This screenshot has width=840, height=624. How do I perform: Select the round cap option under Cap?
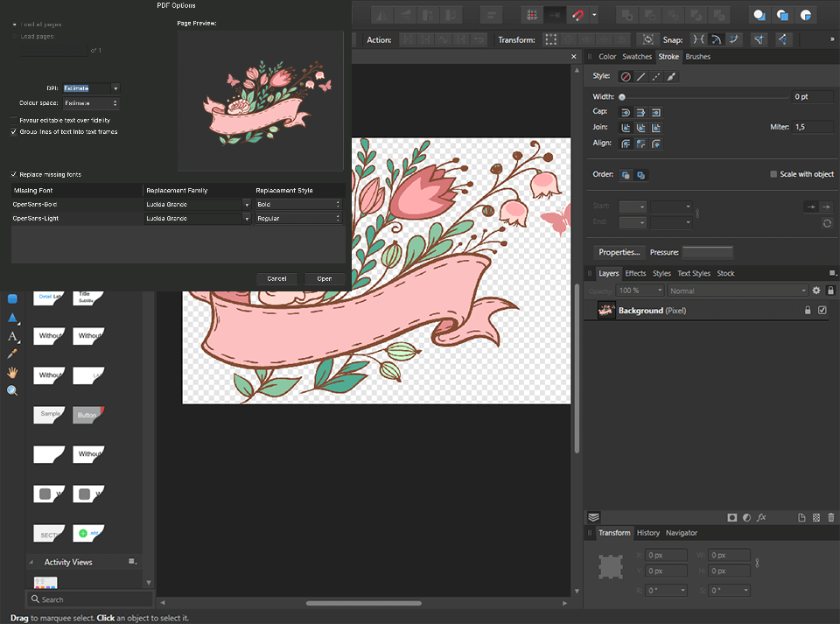point(625,111)
